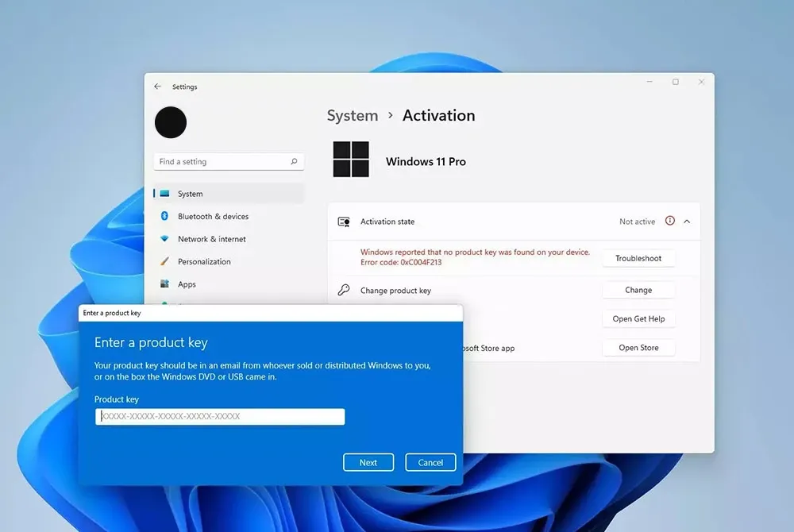This screenshot has width=794, height=532.
Task: Go to System in the breadcrumb
Action: [x=353, y=115]
